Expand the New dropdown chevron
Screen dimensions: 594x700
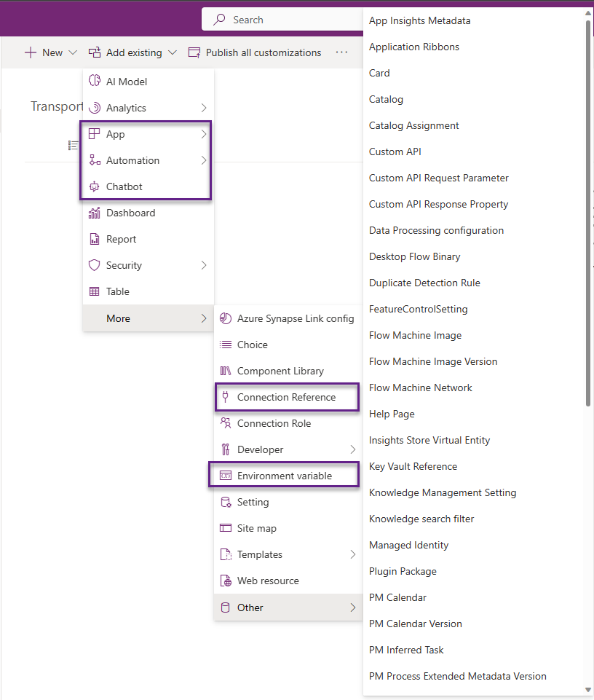[x=73, y=52]
